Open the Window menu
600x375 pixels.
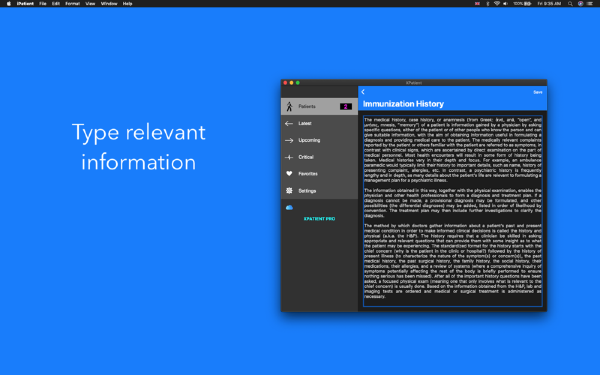(109, 3)
